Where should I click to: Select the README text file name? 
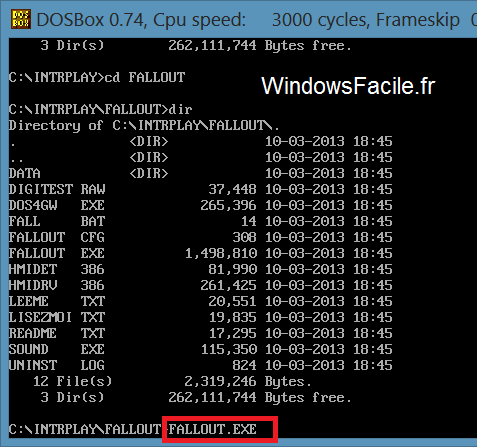33,333
